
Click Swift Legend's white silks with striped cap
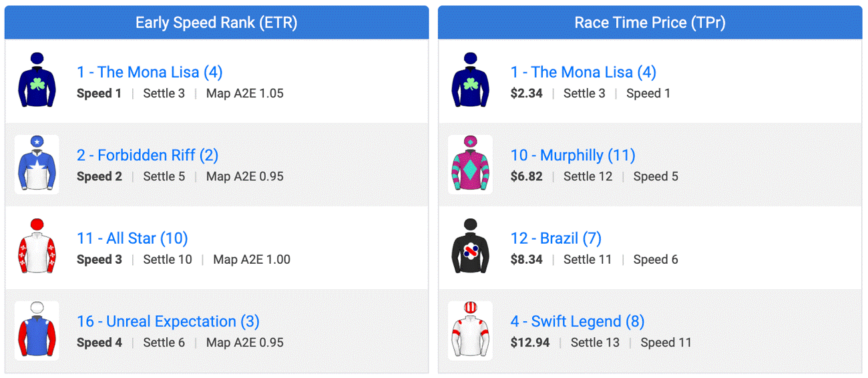point(470,331)
